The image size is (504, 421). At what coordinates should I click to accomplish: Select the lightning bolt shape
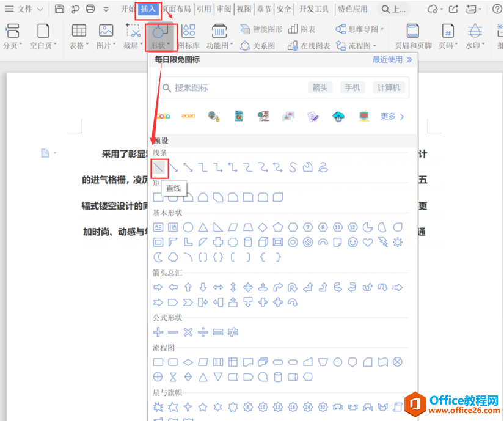click(383, 243)
